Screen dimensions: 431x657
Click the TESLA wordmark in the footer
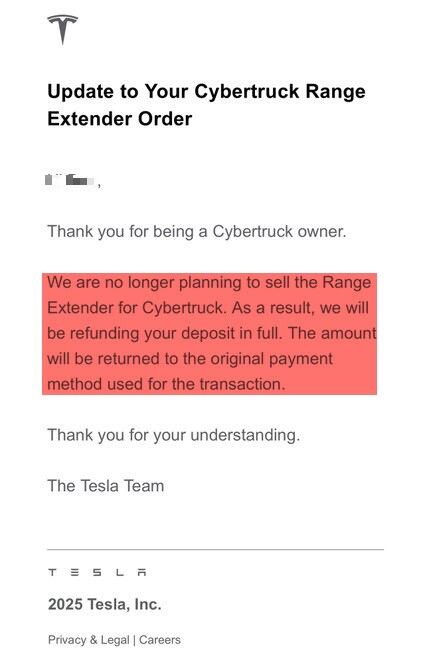(97, 572)
